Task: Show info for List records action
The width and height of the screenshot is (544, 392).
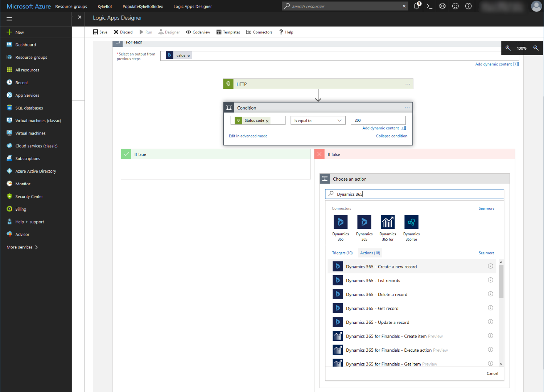Action: [490, 280]
